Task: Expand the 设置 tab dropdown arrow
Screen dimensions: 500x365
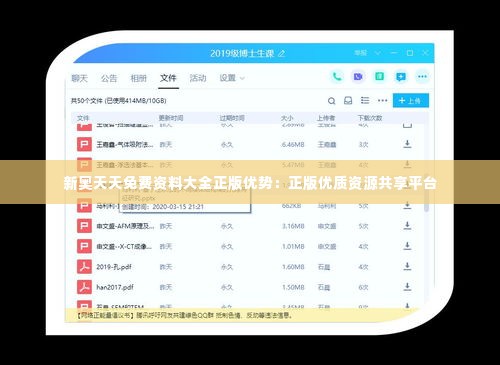Action: 242,79
